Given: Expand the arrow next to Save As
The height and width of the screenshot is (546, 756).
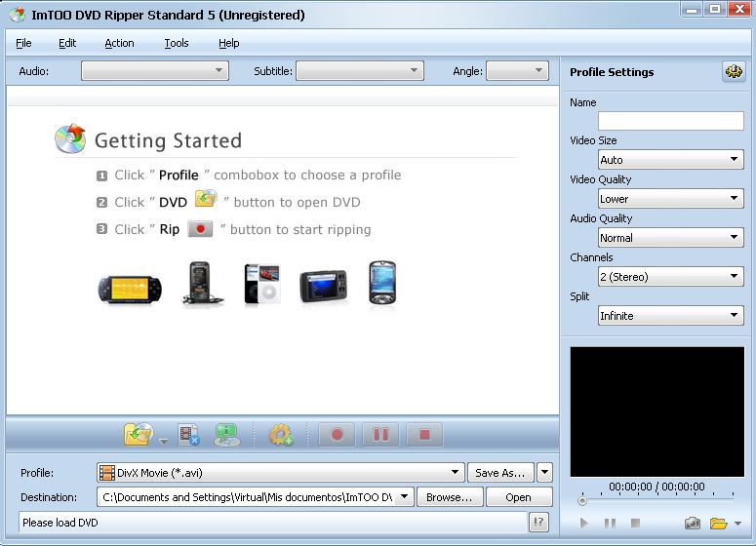Looking at the screenshot, I should (545, 473).
